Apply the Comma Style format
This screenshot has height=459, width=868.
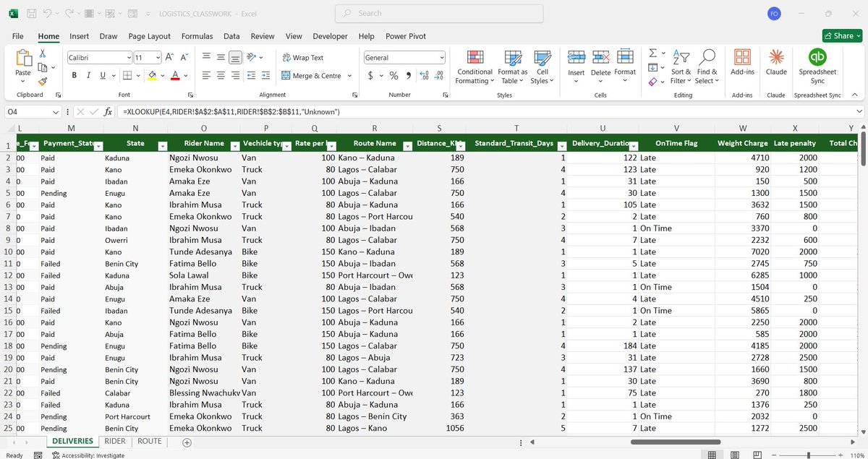pyautogui.click(x=409, y=75)
